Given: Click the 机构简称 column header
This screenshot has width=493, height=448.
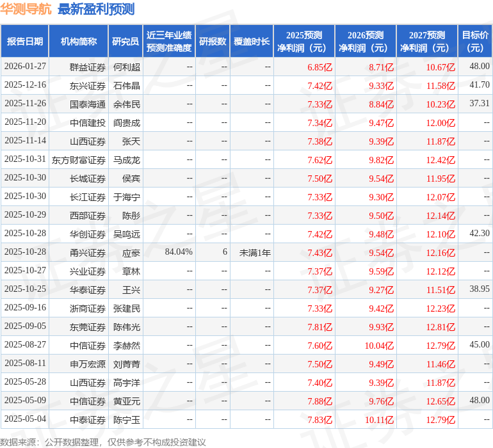Looking at the screenshot, I should [79, 42].
